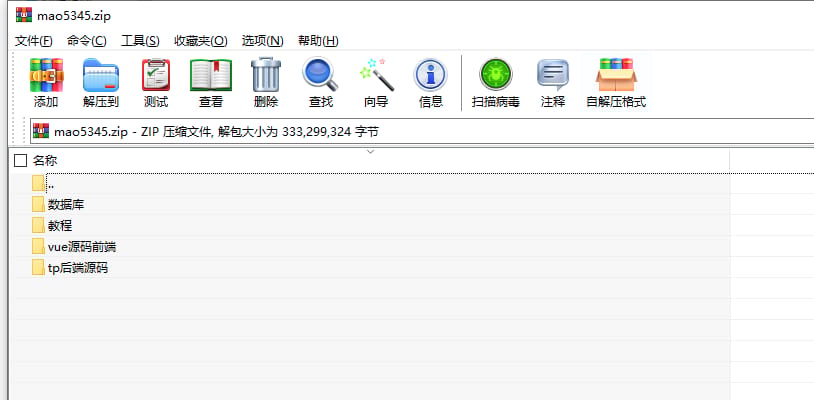Viewport: 814px width, 400px height.
Task: Click the mao5345.zip window title text
Action: point(74,16)
